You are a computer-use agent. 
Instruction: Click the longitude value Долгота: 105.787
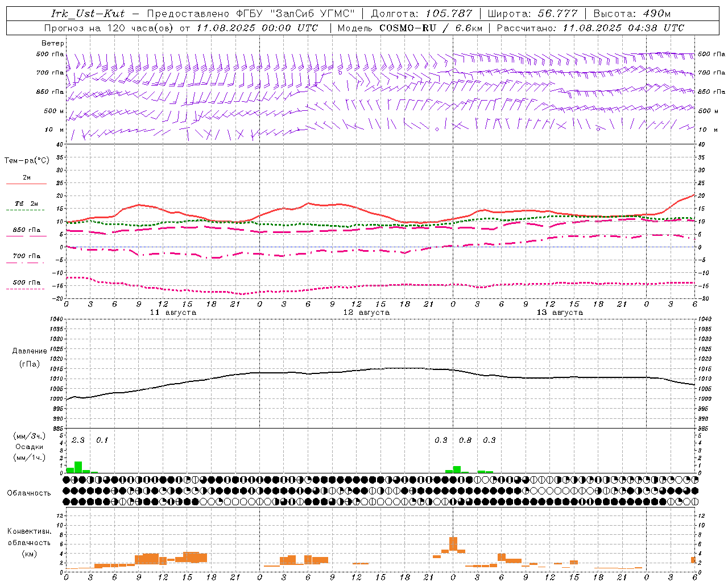[x=421, y=14]
